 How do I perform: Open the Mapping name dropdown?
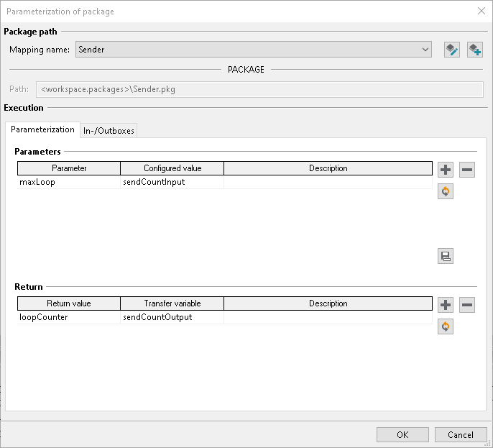pos(254,50)
